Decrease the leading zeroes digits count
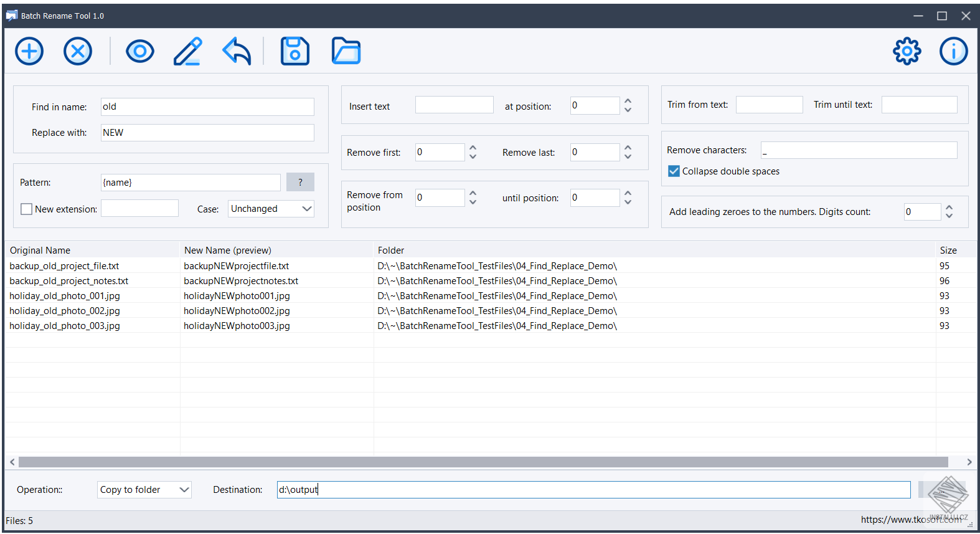Screen dimensions: 980x534 pyautogui.click(x=949, y=216)
